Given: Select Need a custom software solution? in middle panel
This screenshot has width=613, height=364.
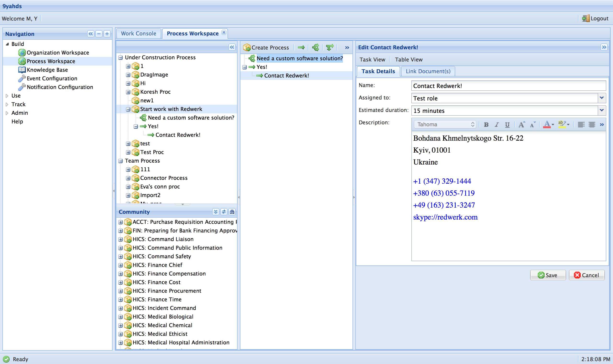Looking at the screenshot, I should (300, 58).
